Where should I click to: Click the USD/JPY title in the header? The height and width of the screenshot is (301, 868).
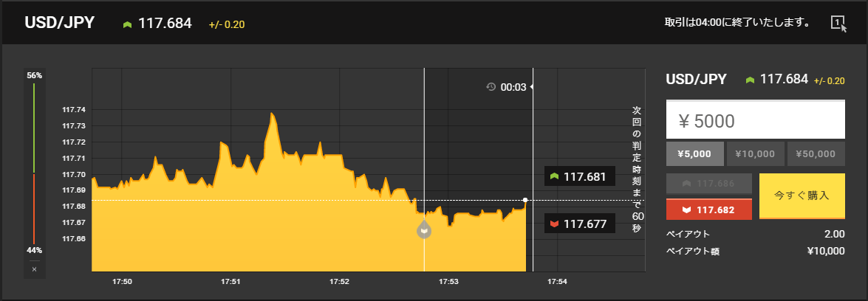(60, 23)
